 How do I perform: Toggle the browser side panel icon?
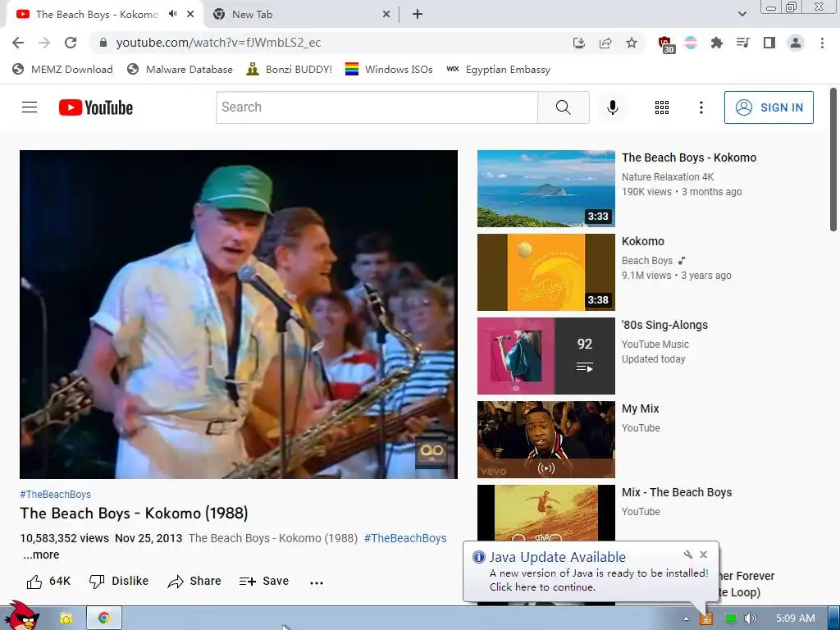[769, 43]
